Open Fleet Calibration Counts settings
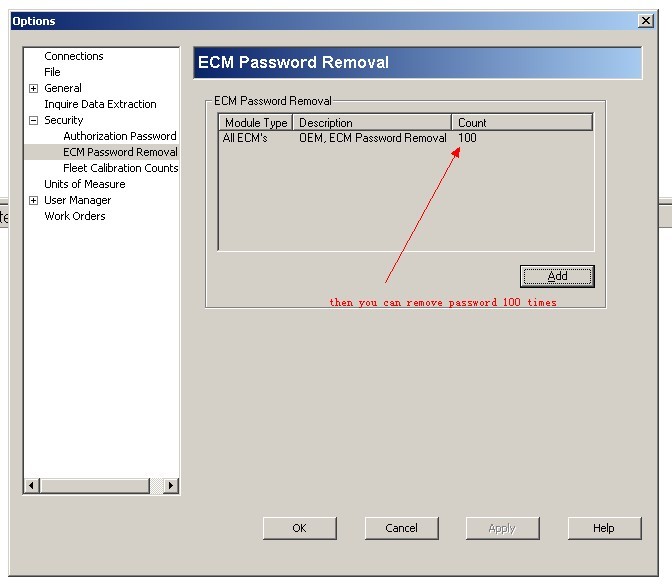Screen dimensions: 672x586 click(x=120, y=168)
